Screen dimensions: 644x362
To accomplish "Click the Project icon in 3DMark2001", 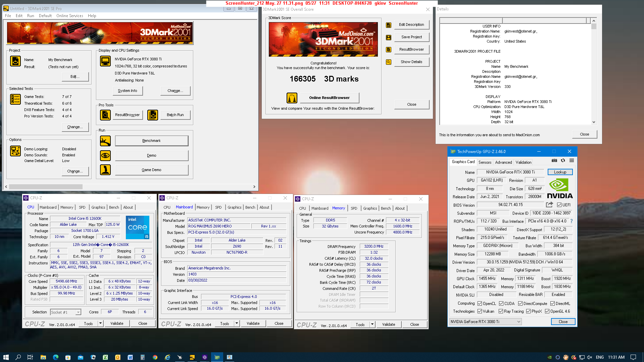I will click(x=15, y=61).
